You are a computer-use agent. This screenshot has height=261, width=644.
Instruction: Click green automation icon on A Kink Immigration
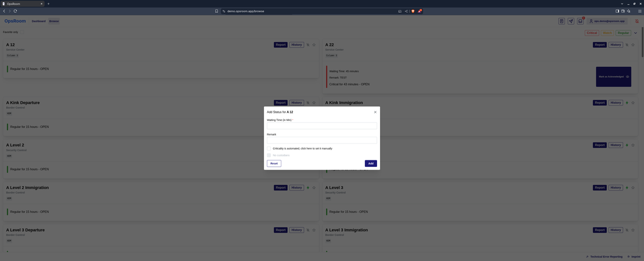coord(627,102)
